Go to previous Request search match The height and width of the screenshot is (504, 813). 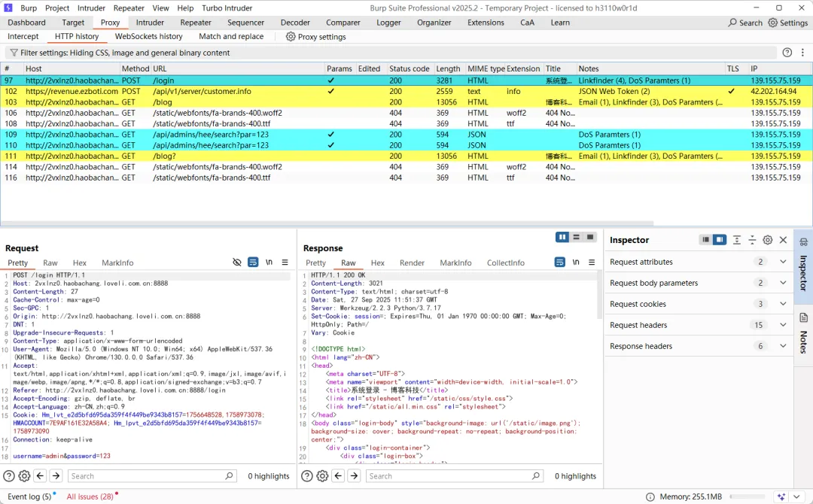point(41,475)
